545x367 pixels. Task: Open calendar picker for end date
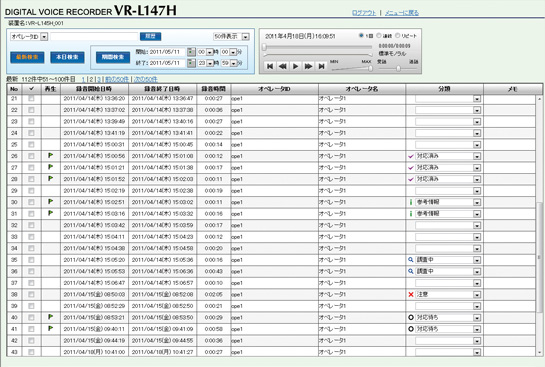[191, 63]
